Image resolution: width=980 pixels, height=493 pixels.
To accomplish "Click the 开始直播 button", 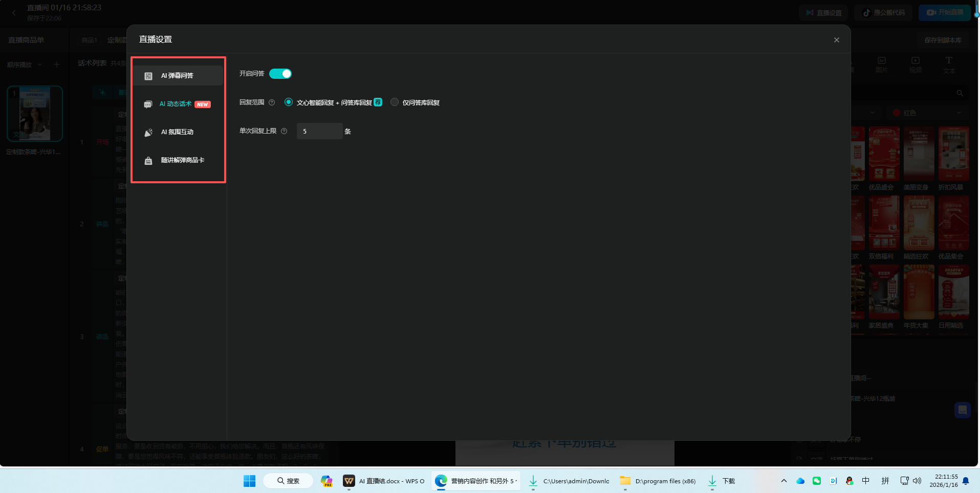I will pos(945,12).
